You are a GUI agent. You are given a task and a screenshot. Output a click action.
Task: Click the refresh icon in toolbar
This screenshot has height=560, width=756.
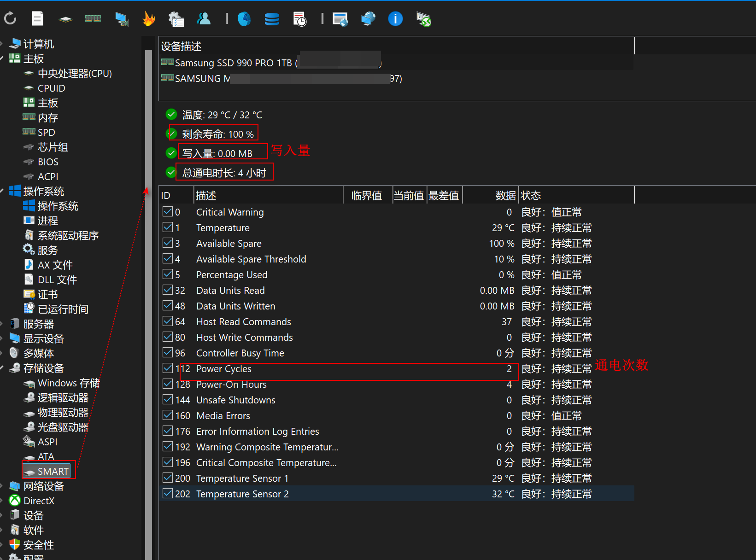click(10, 19)
